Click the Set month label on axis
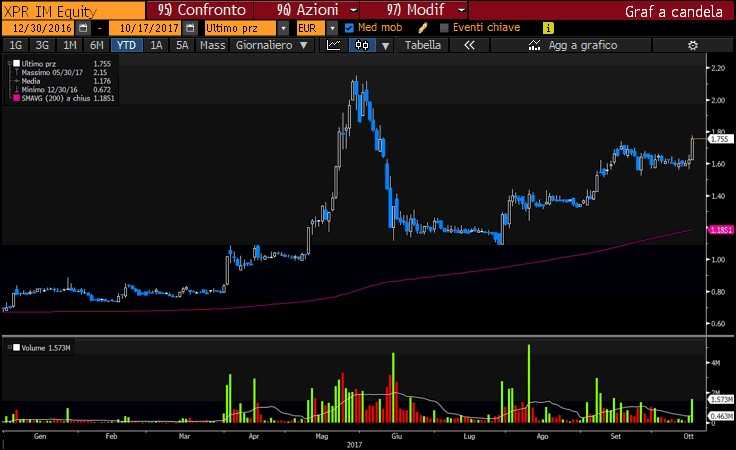 point(615,436)
